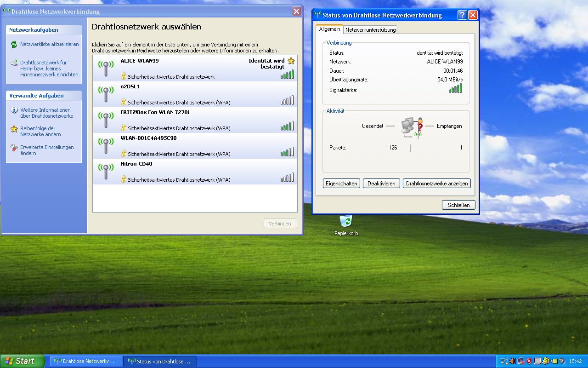Click the antenna icon of Hitron-CD40
The height and width of the screenshot is (368, 588).
point(106,172)
